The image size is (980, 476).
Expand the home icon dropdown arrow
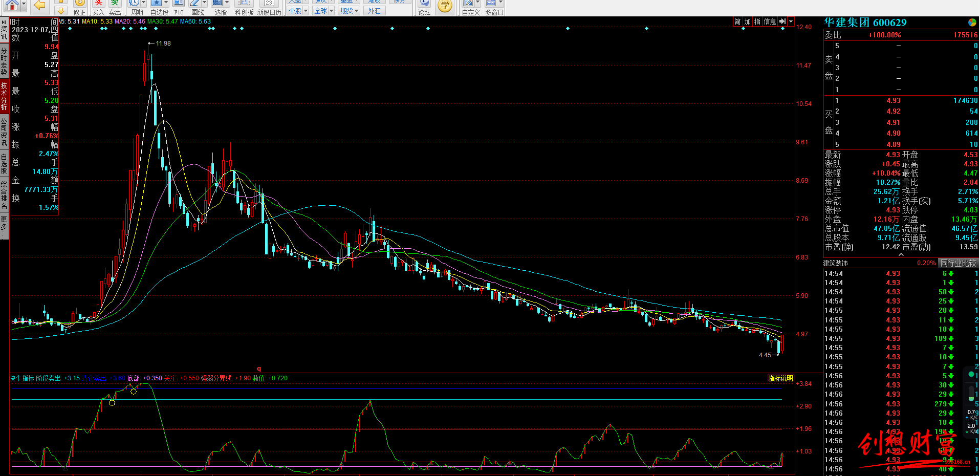(x=24, y=4)
